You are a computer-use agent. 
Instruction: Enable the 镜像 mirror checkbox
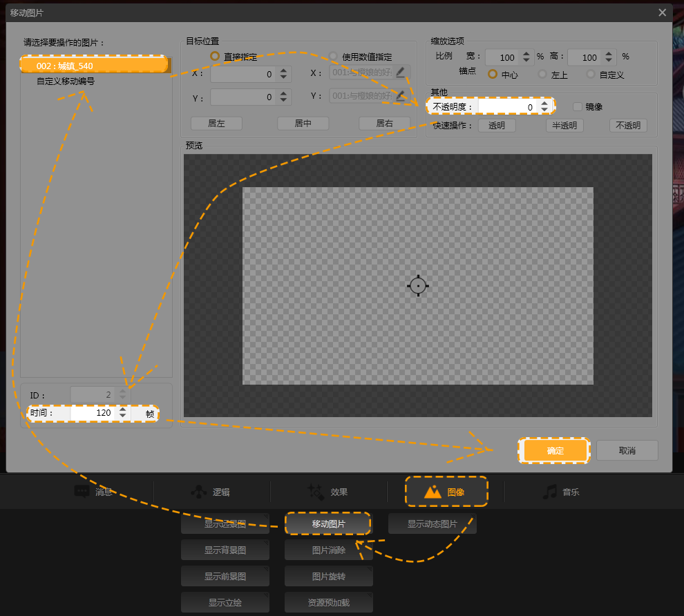point(578,106)
